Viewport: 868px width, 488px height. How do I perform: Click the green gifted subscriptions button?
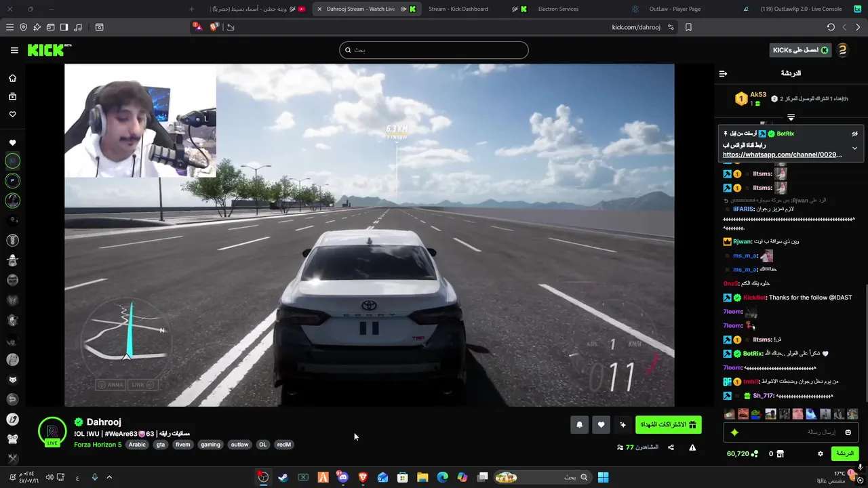click(x=669, y=425)
